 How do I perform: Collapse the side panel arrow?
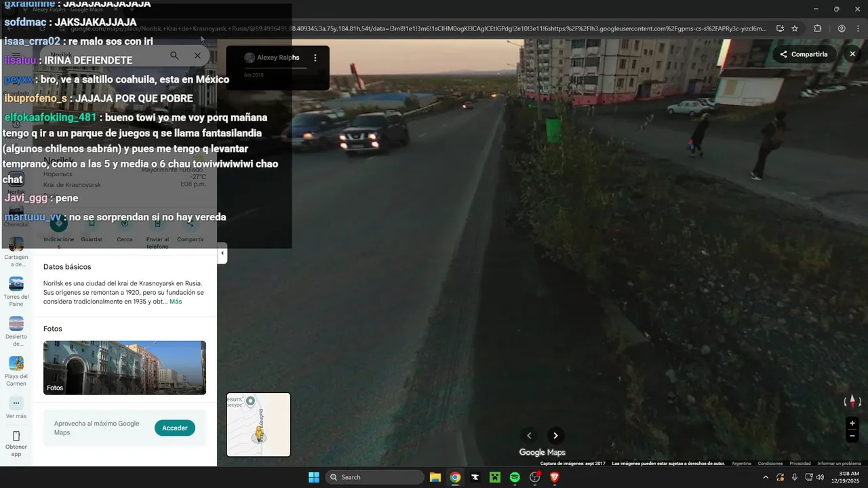pos(222,253)
